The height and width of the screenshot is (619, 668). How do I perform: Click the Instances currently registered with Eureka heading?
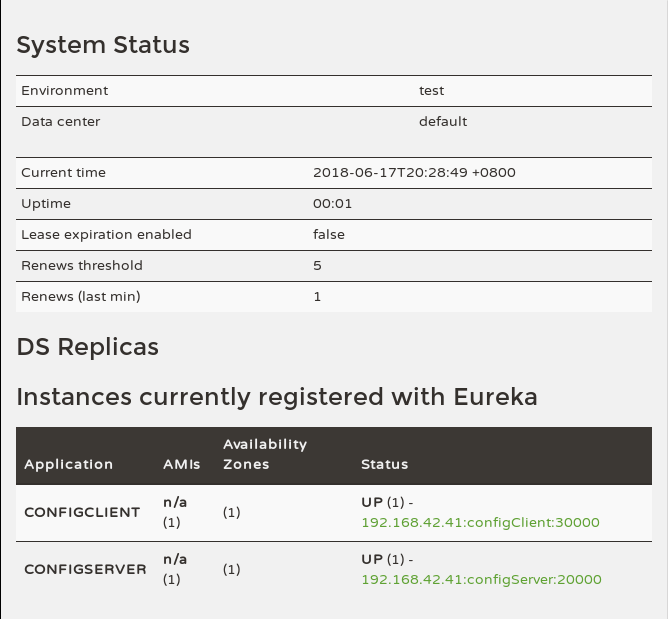coord(277,397)
